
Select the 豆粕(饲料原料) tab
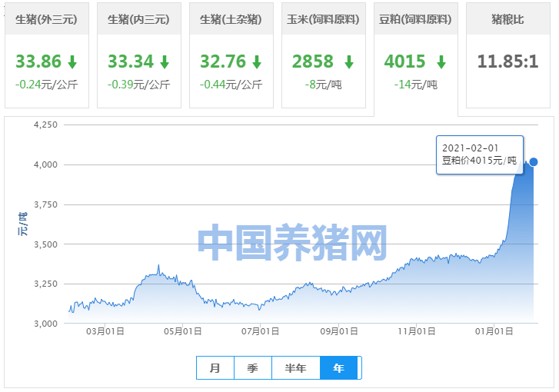point(415,19)
